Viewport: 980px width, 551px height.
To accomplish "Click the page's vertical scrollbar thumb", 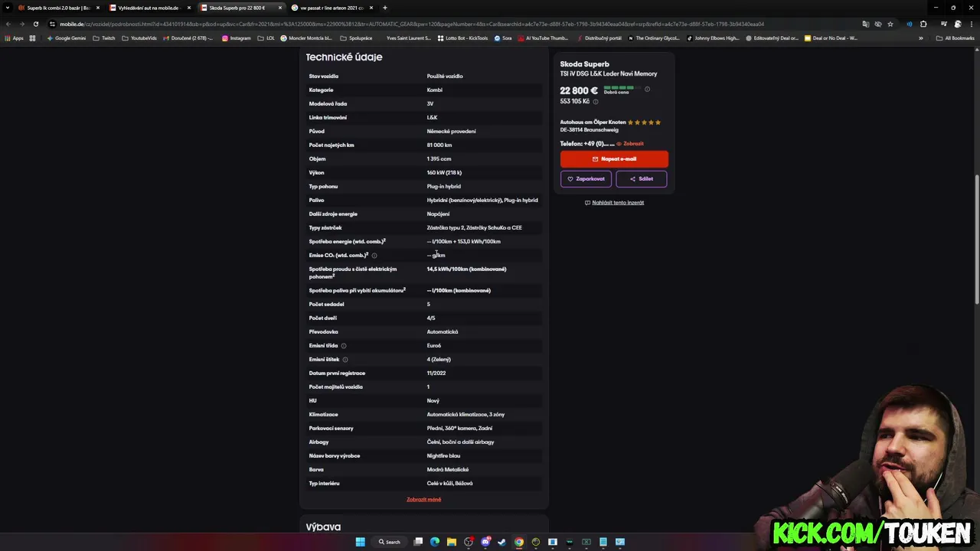I will [x=976, y=240].
